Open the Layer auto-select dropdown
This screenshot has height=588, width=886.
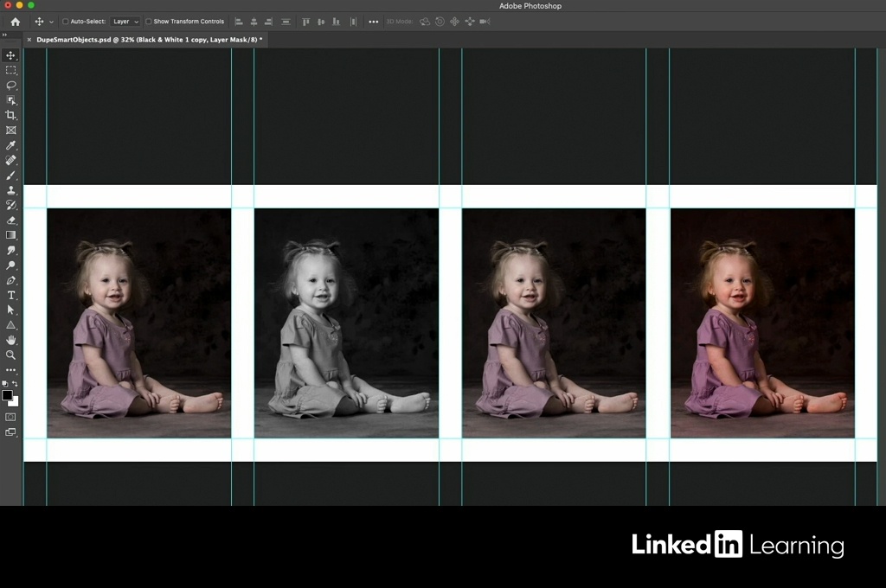[125, 22]
